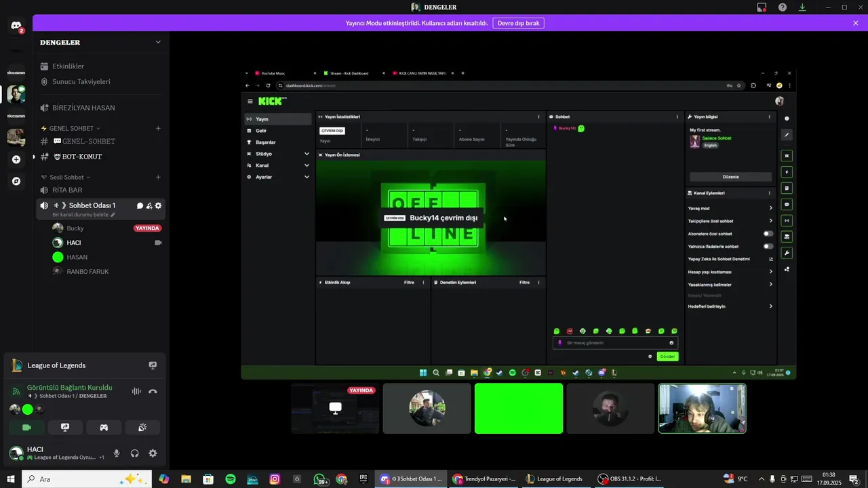
Task: Focus the green screen video tile
Action: pyautogui.click(x=519, y=408)
